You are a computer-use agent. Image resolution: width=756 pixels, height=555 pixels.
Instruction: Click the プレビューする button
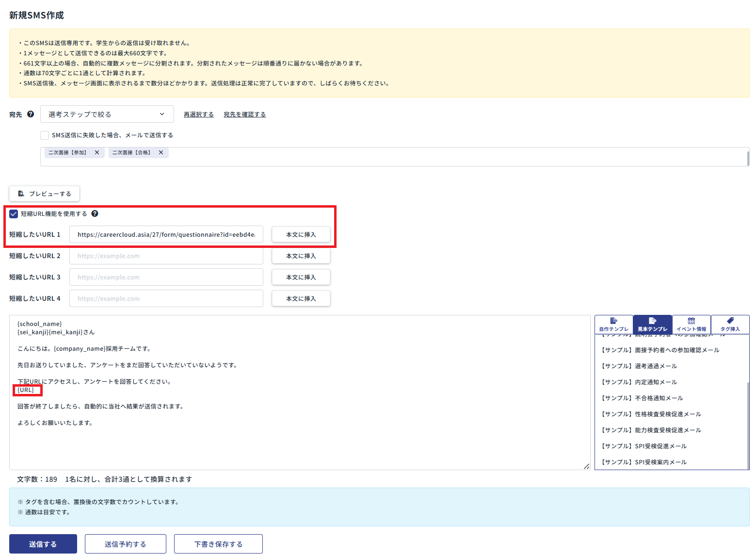pyautogui.click(x=45, y=194)
